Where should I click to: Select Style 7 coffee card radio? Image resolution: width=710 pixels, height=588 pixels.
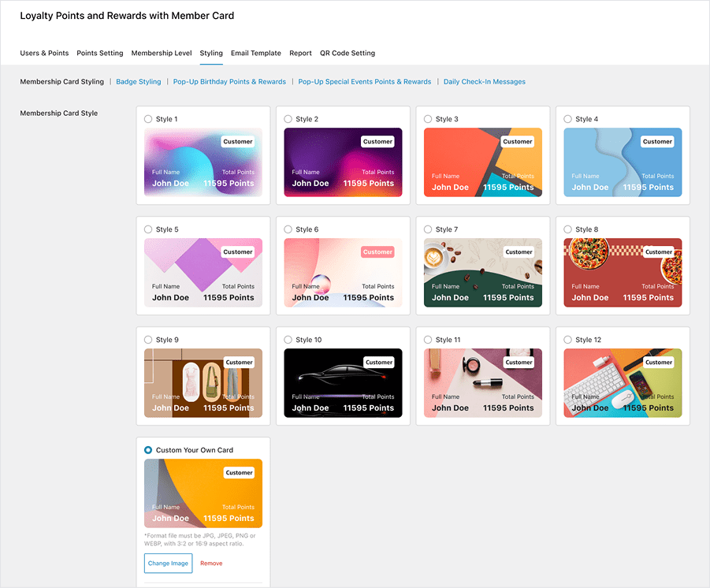coord(428,229)
